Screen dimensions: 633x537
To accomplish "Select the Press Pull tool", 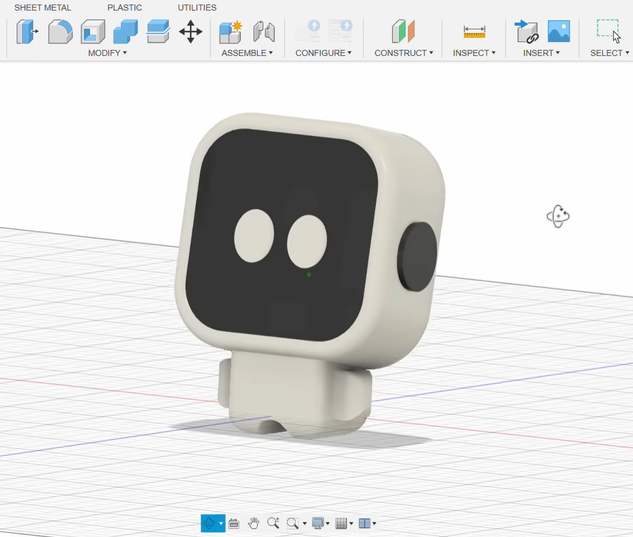I will tap(27, 31).
